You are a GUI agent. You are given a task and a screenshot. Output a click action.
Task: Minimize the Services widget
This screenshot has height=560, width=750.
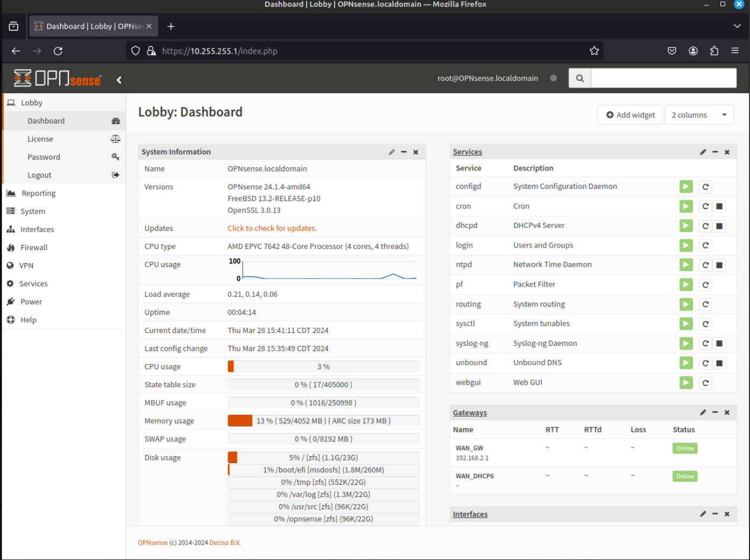(x=715, y=152)
